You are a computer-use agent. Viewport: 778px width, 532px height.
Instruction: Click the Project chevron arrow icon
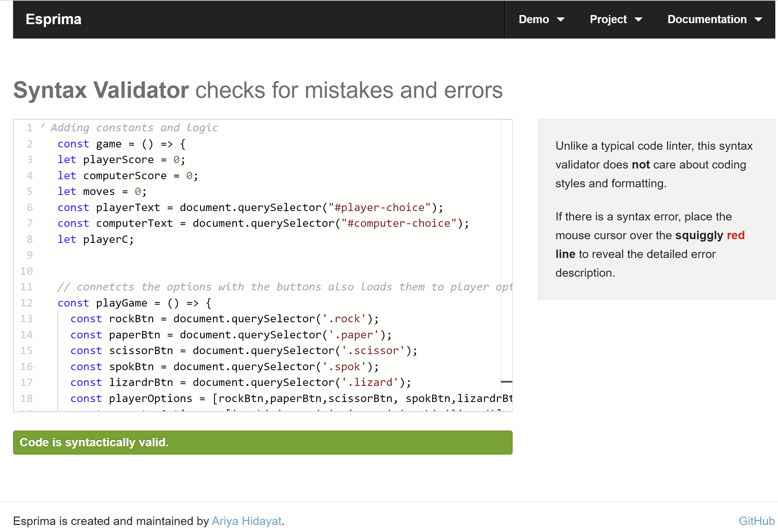(x=639, y=19)
